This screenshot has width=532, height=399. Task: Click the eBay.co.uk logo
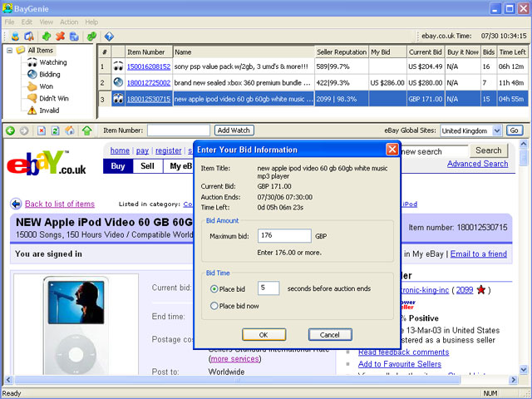(47, 163)
